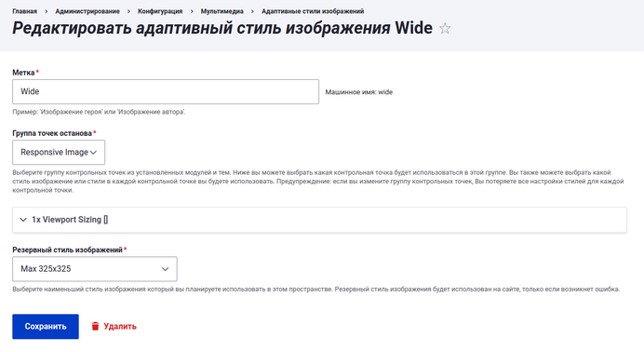Click the Метка field label
644x352 pixels.
(23, 73)
